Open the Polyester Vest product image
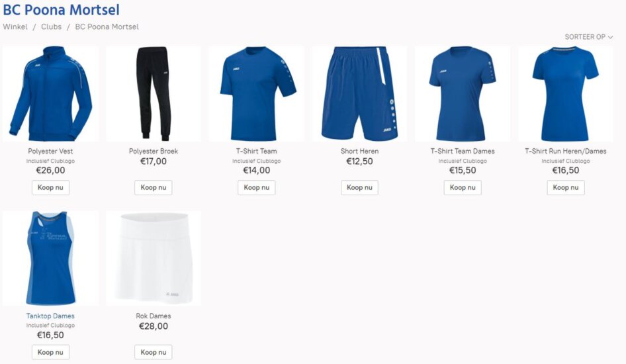The height and width of the screenshot is (364, 626). pos(50,94)
